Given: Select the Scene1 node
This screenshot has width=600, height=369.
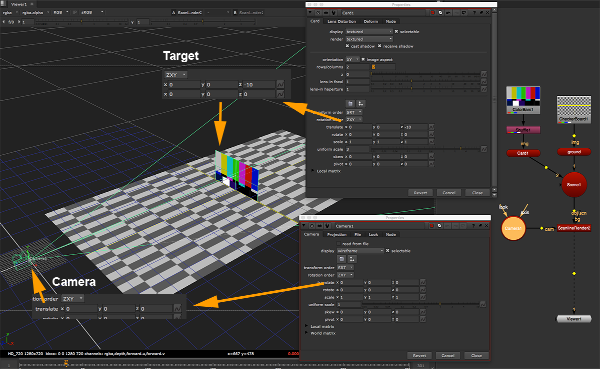Looking at the screenshot, I should pyautogui.click(x=574, y=184).
